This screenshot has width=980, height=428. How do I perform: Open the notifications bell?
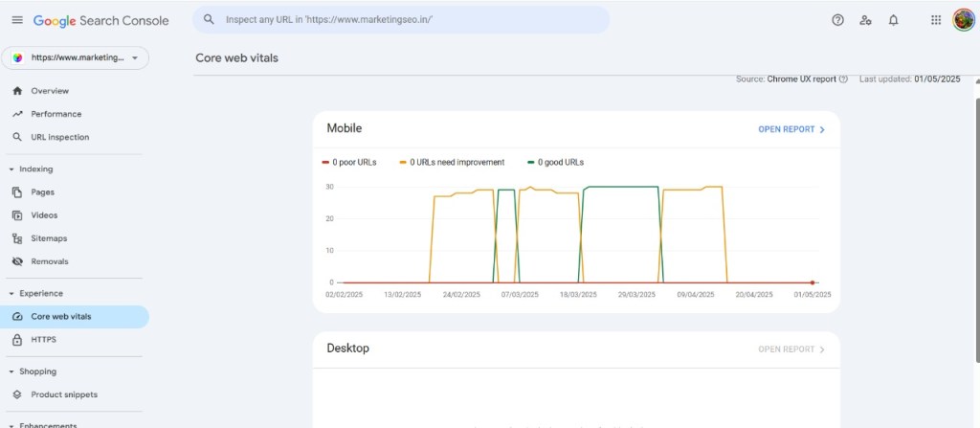[893, 20]
